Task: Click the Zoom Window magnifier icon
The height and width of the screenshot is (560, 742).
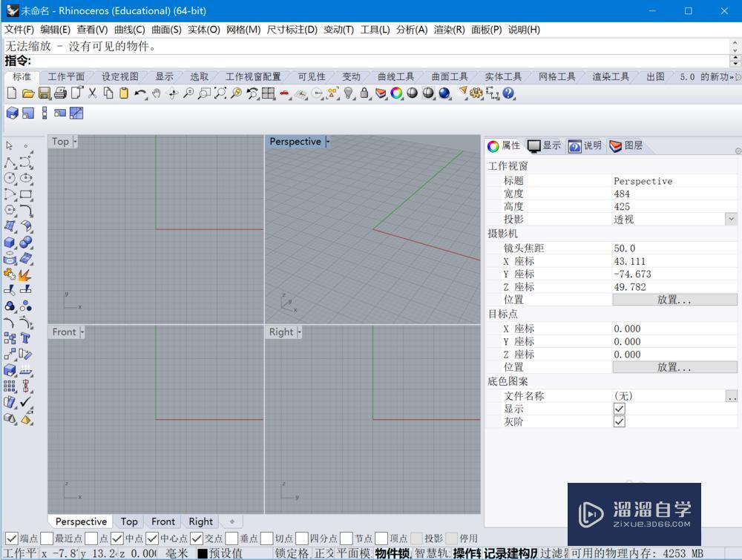Action: click(205, 93)
